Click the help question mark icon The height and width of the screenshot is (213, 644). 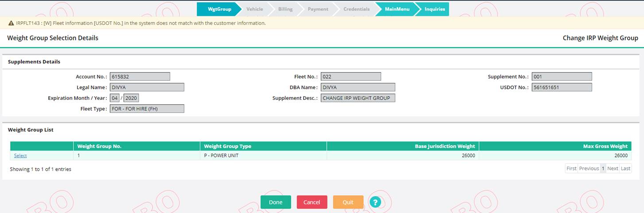point(375,202)
